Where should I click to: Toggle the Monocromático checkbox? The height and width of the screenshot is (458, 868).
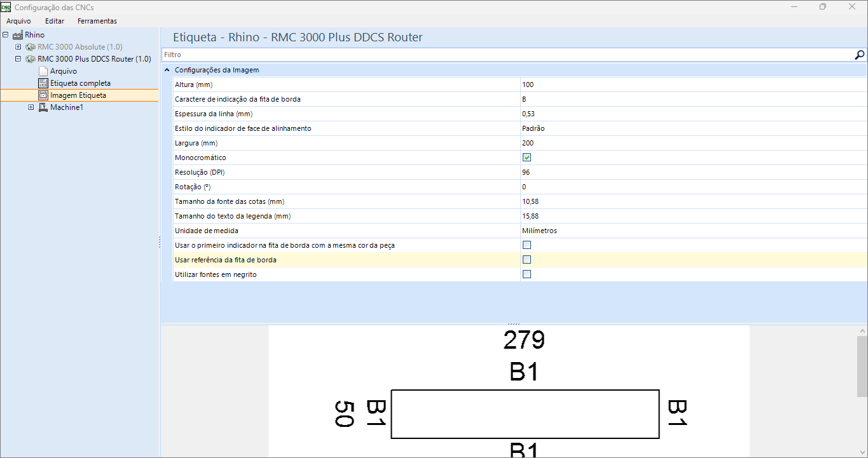[527, 158]
